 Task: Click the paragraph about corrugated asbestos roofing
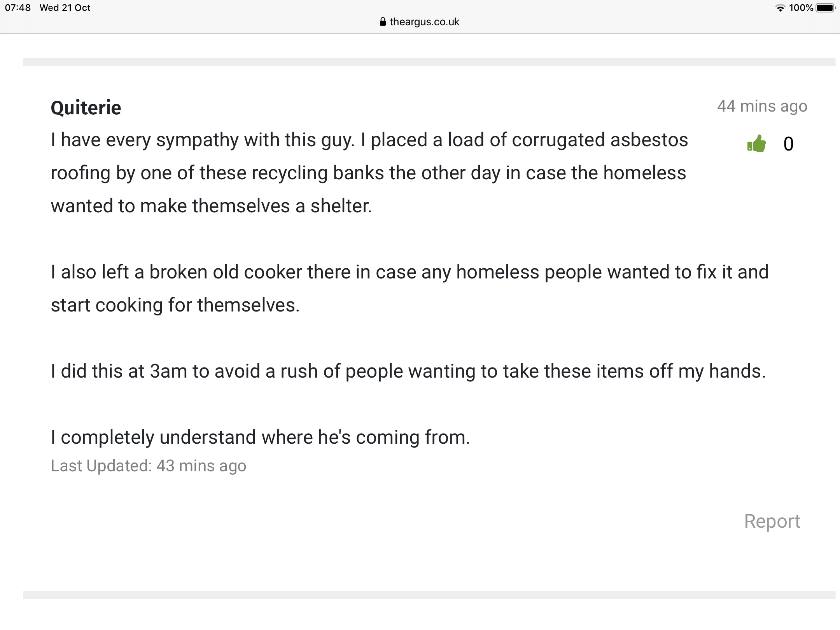pyautogui.click(x=369, y=173)
